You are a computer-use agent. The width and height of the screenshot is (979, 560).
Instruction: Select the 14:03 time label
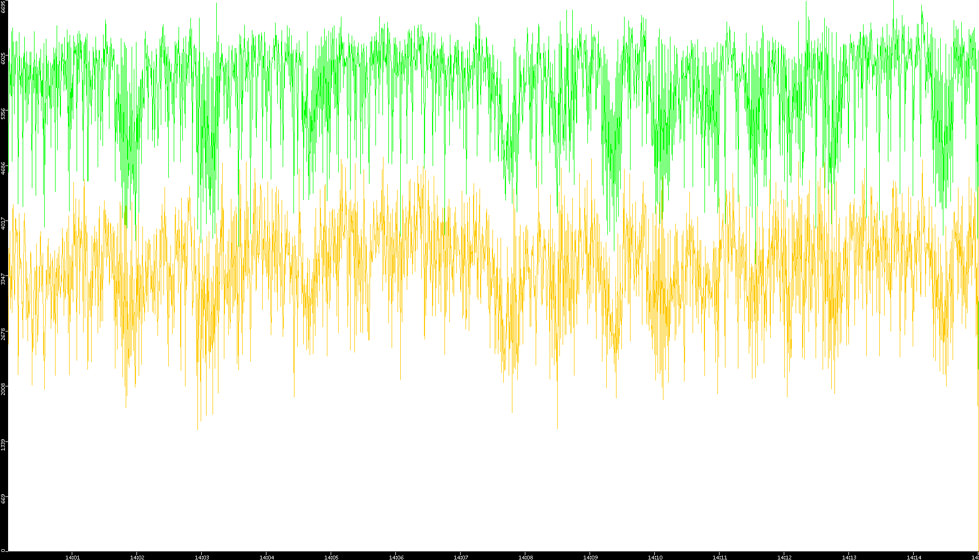click(202, 557)
